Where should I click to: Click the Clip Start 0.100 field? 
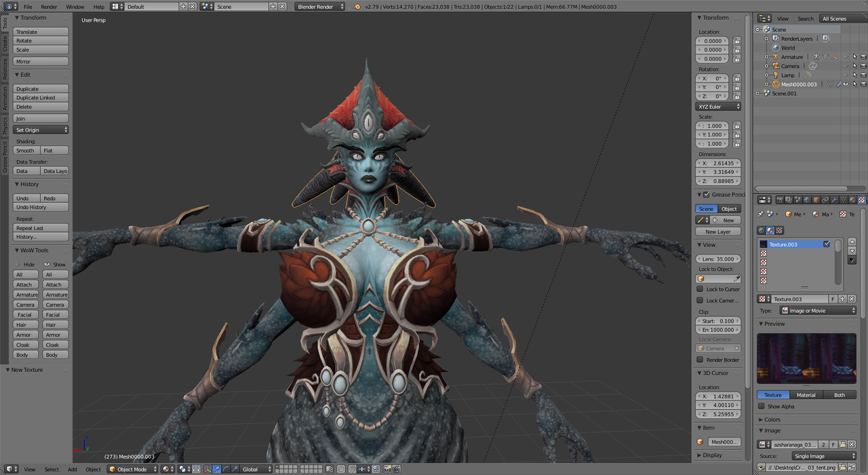coord(719,321)
